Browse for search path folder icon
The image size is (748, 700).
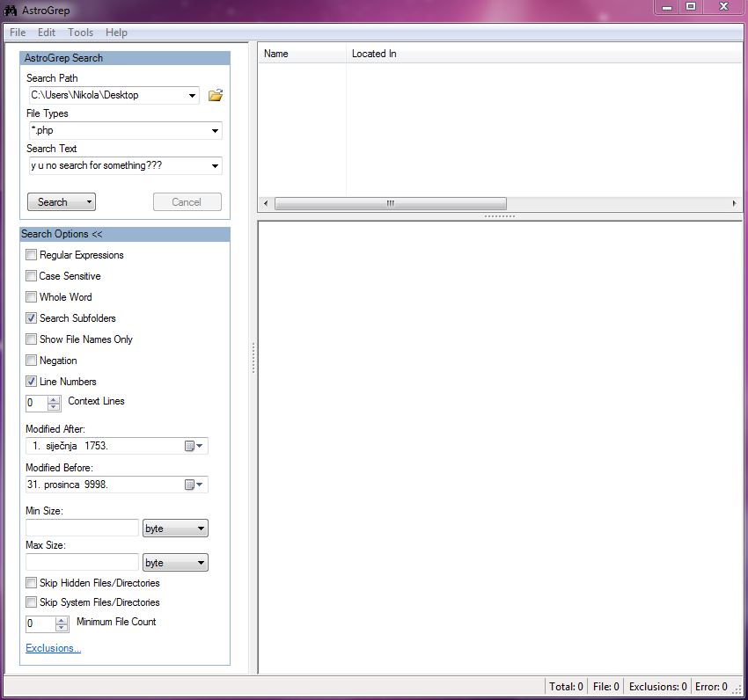pyautogui.click(x=216, y=95)
